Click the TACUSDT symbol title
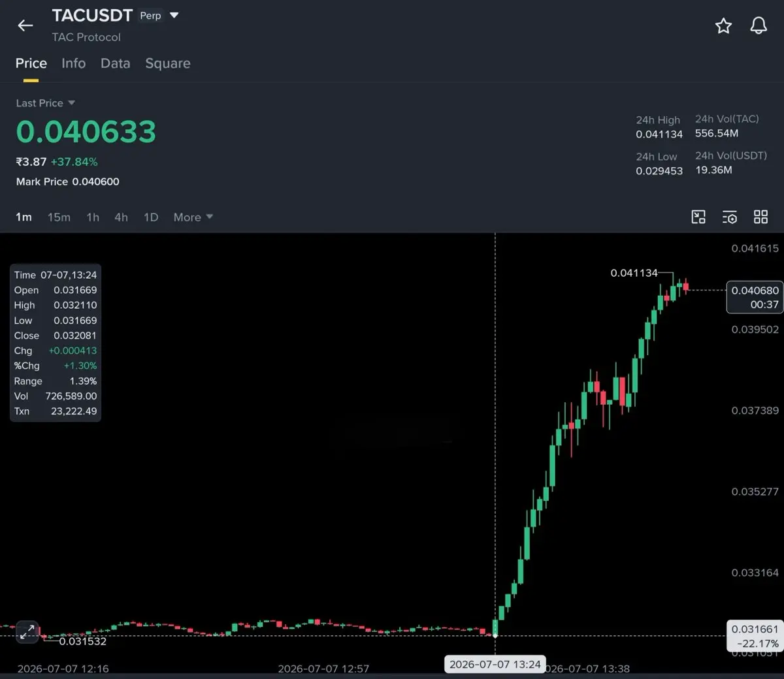The width and height of the screenshot is (784, 679). pos(92,15)
